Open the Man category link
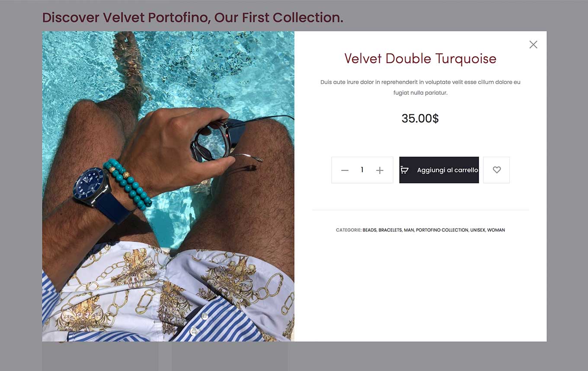This screenshot has width=588, height=371. tap(409, 230)
